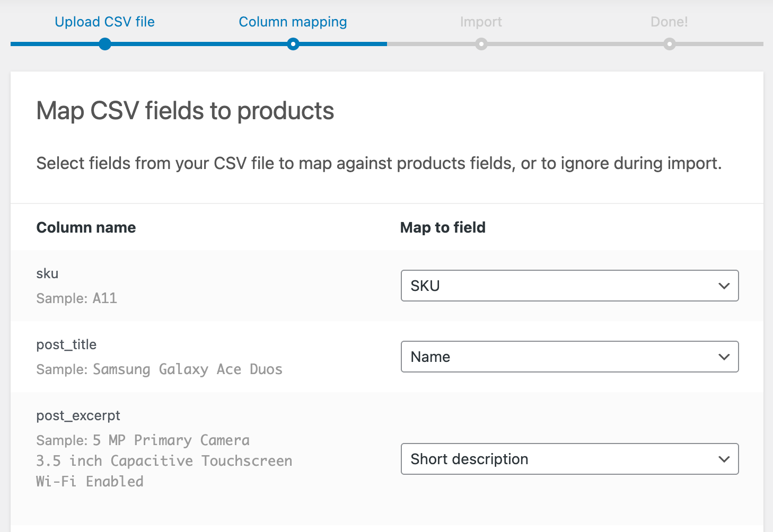Click the Import step progress dot
Screen dimensions: 773x532
click(x=481, y=44)
